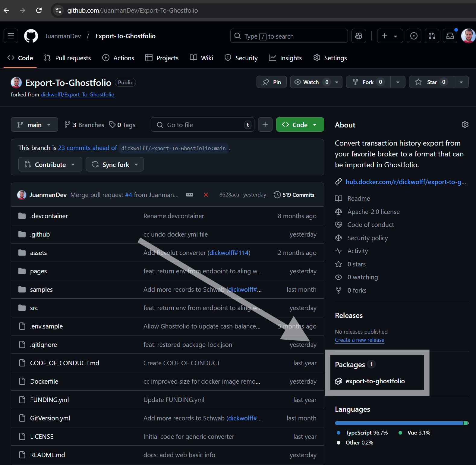Open the green Code dropdown
Screen dimensions: 476x465
(300, 124)
